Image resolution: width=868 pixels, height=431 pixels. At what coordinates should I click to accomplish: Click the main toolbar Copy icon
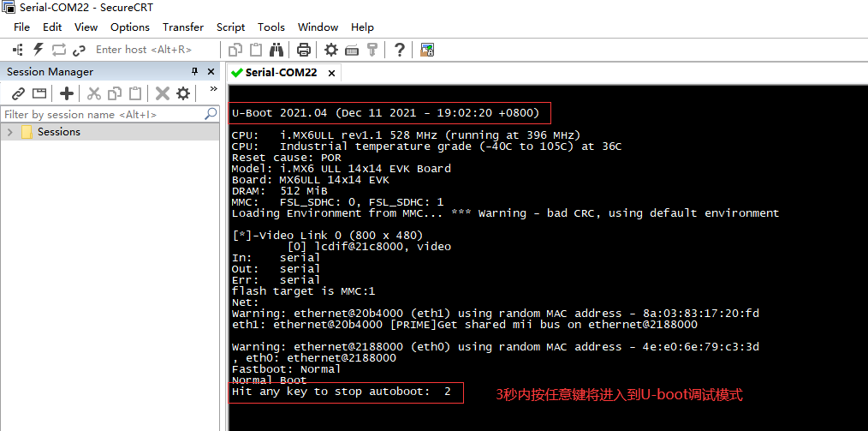[235, 50]
